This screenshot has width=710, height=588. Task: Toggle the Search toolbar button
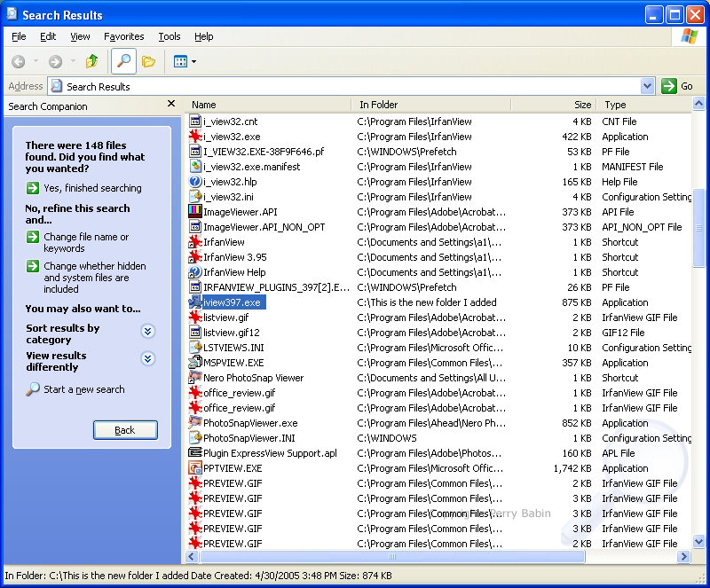123,61
